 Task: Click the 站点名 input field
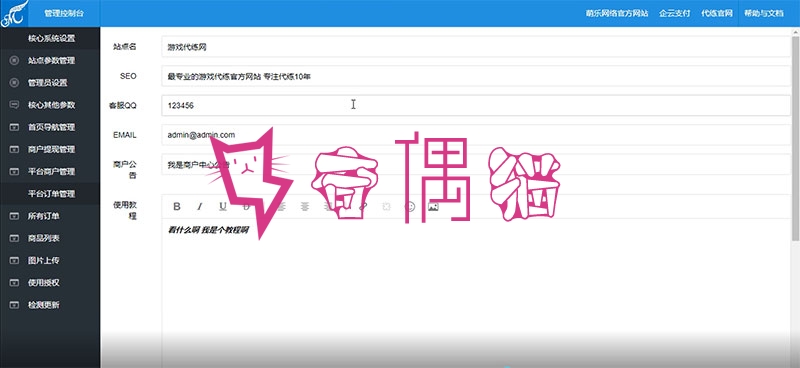pos(476,46)
